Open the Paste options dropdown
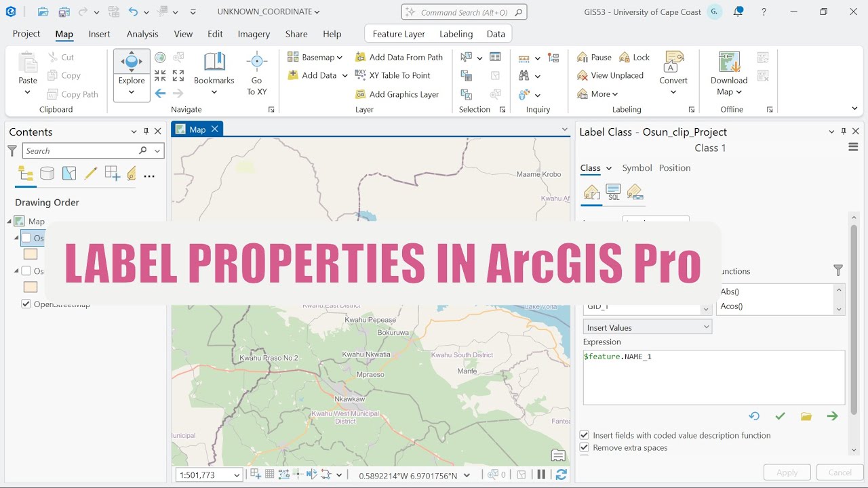868x488 pixels. [x=28, y=92]
